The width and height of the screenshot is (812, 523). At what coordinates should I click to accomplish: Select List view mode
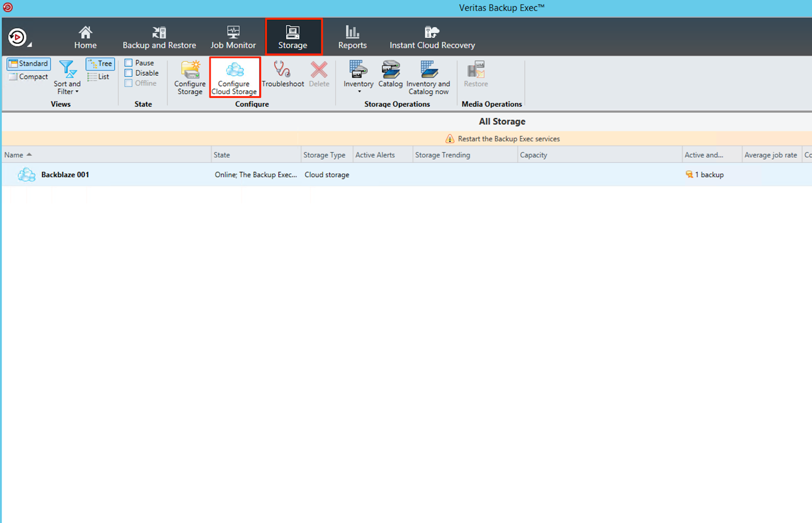click(98, 77)
